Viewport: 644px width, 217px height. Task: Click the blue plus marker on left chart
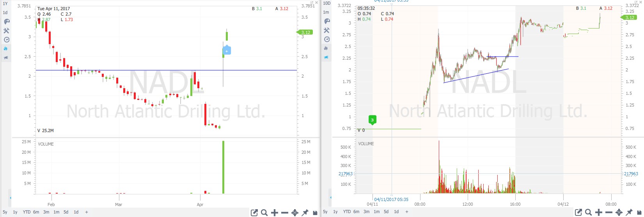227,51
